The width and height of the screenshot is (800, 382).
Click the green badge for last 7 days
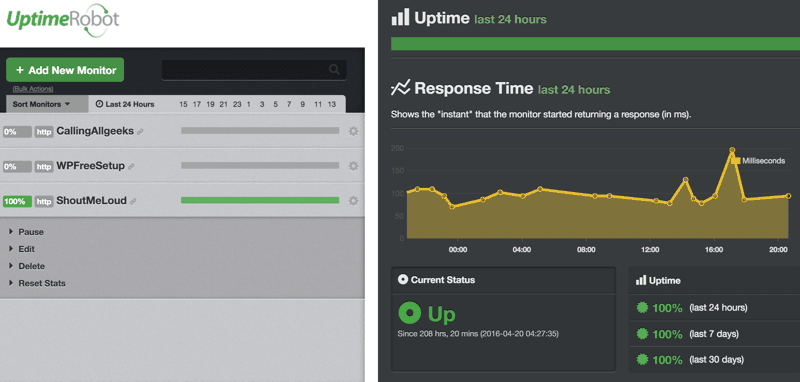click(642, 334)
